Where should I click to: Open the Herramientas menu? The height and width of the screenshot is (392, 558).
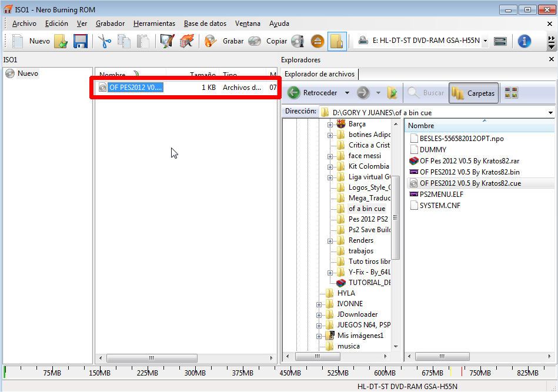click(x=154, y=24)
